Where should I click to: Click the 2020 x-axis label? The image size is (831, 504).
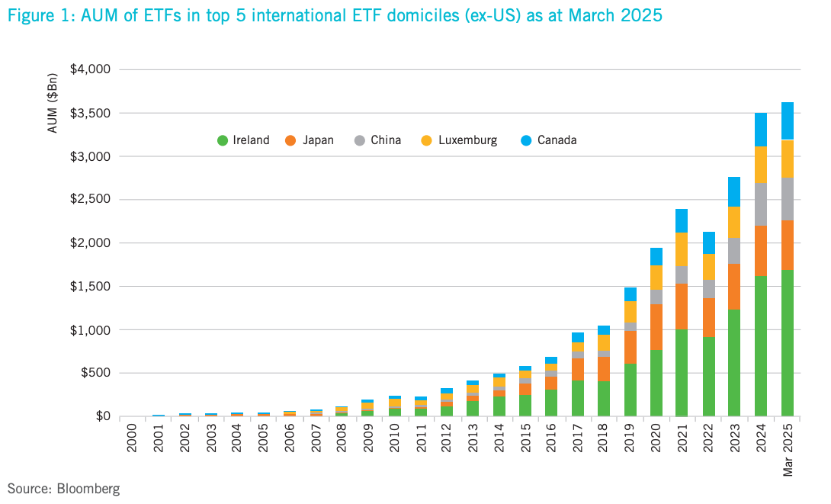(x=656, y=438)
